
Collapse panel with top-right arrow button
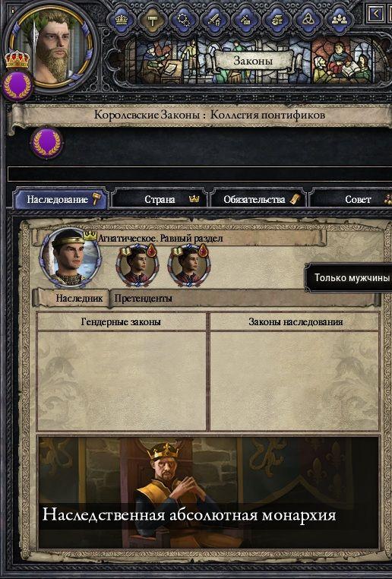coord(375,14)
